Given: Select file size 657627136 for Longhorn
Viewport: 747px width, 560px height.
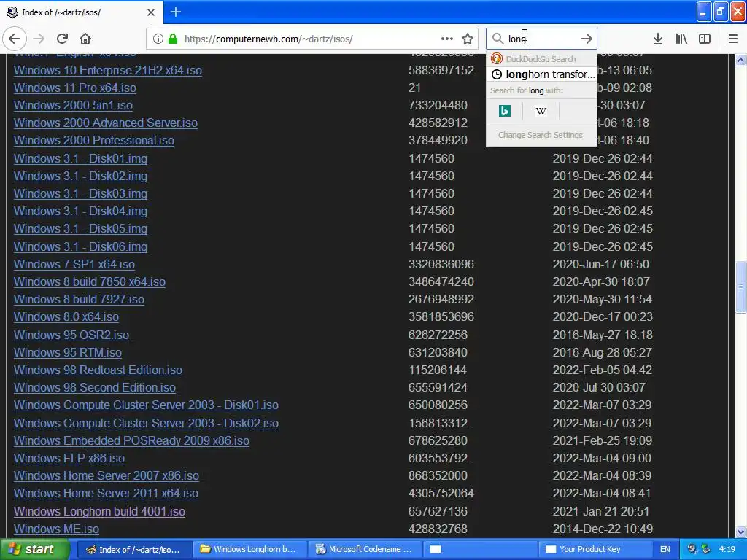Looking at the screenshot, I should [x=438, y=511].
